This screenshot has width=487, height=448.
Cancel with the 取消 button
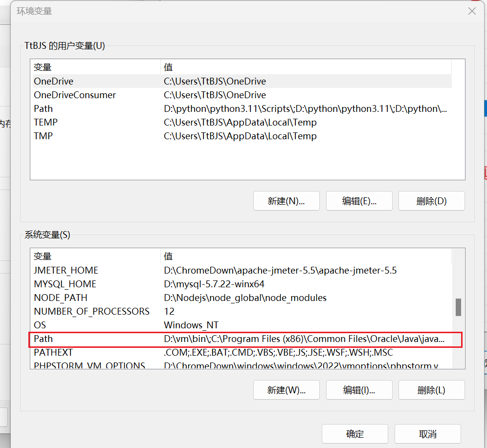pyautogui.click(x=428, y=434)
